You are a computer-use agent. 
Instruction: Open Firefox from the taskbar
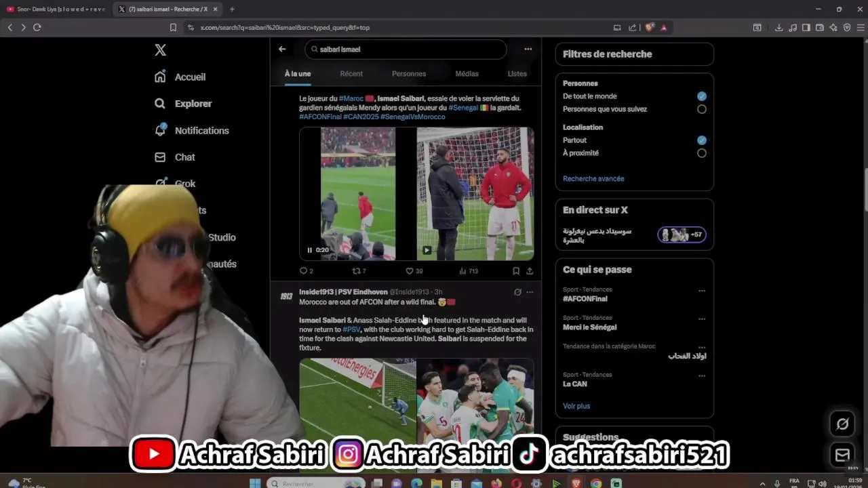(x=496, y=483)
